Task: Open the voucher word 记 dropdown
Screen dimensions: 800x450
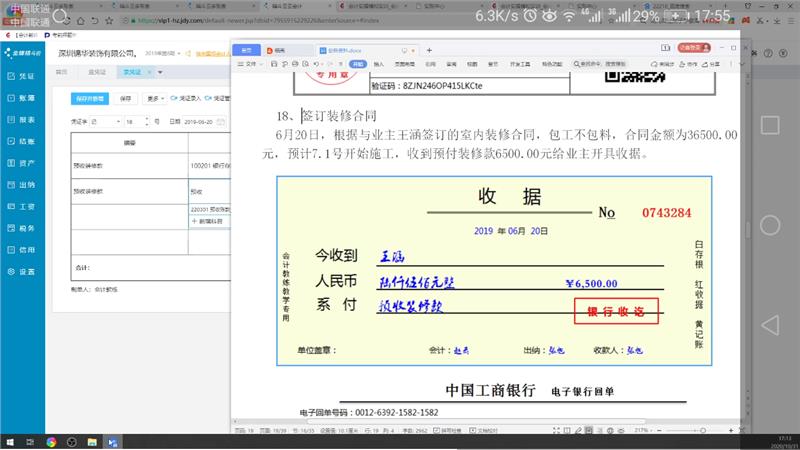Action: (x=101, y=120)
